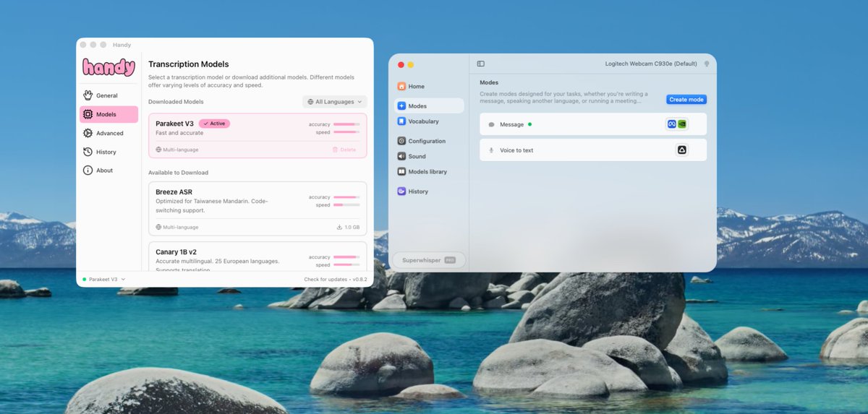
Task: Click Configuration icon in Superwhisper sidebar
Action: 401,141
